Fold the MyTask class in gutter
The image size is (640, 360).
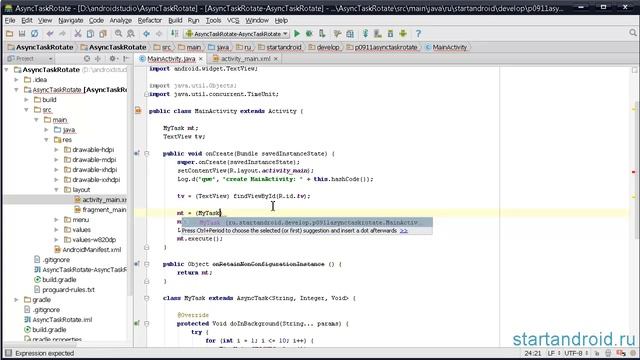point(147,298)
